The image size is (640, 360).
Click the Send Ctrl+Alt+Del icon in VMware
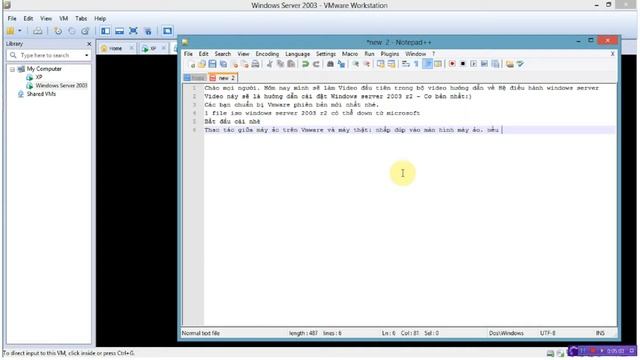[38, 31]
